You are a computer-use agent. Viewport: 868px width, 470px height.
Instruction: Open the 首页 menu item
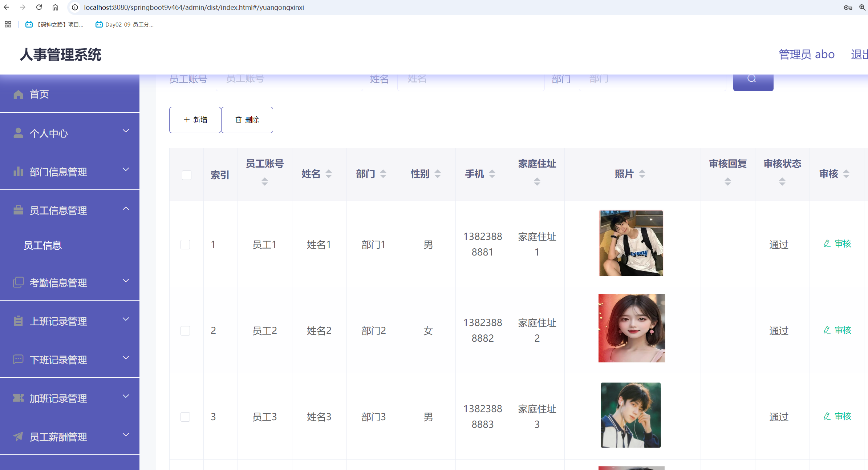(39, 95)
